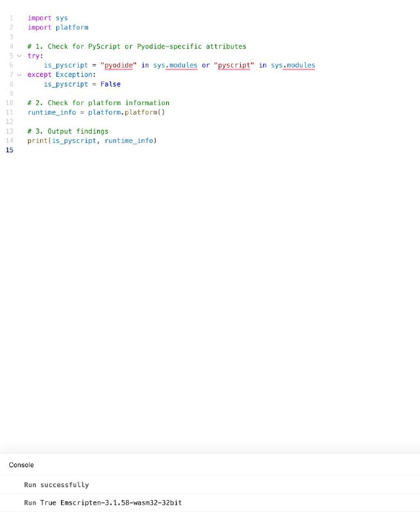The height and width of the screenshot is (525, 420).
Task: Click the comment '# 3. Output findings'
Action: pos(68,131)
